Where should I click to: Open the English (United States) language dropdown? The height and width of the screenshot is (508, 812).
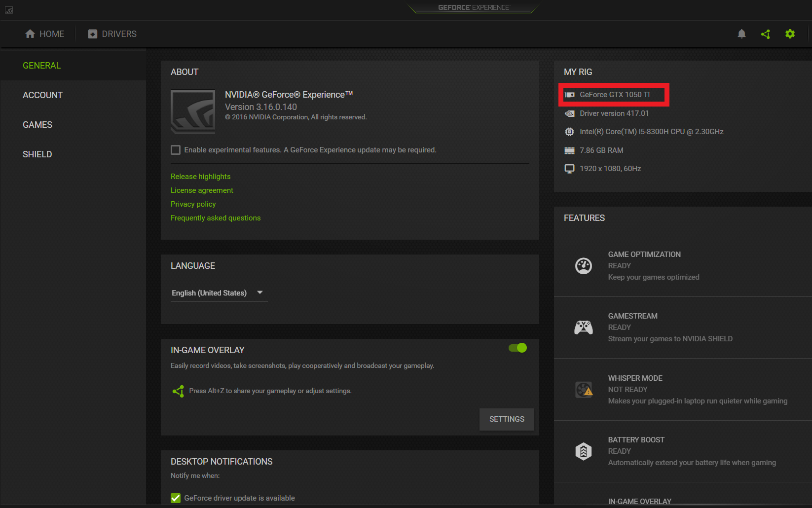point(219,293)
